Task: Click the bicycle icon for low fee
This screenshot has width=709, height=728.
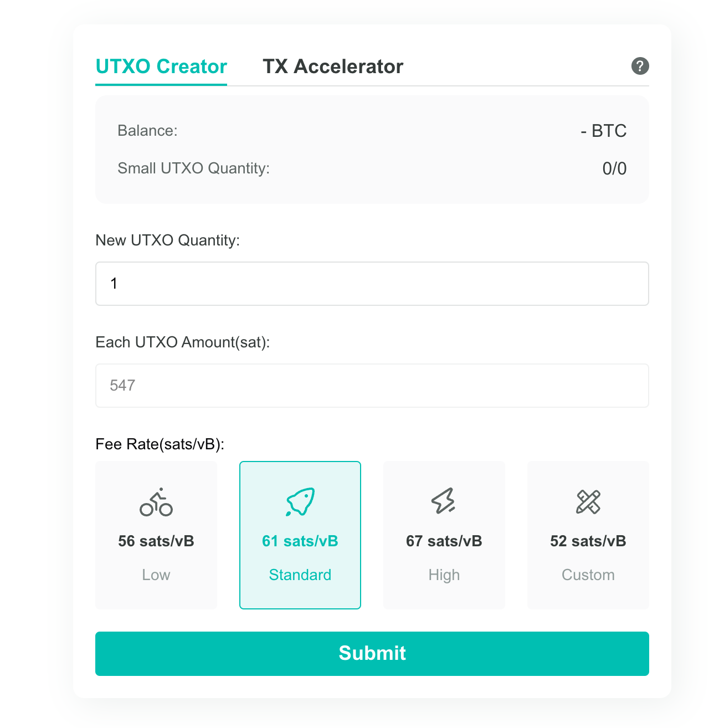Action: [x=156, y=502]
